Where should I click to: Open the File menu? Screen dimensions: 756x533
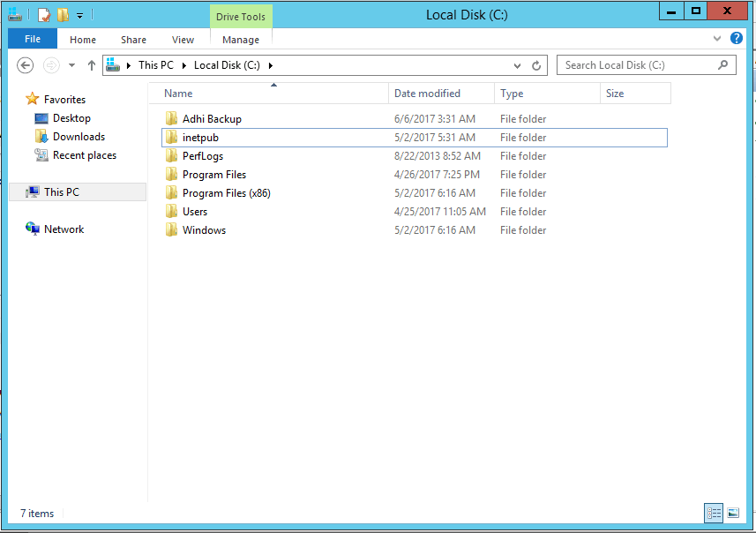(x=33, y=39)
